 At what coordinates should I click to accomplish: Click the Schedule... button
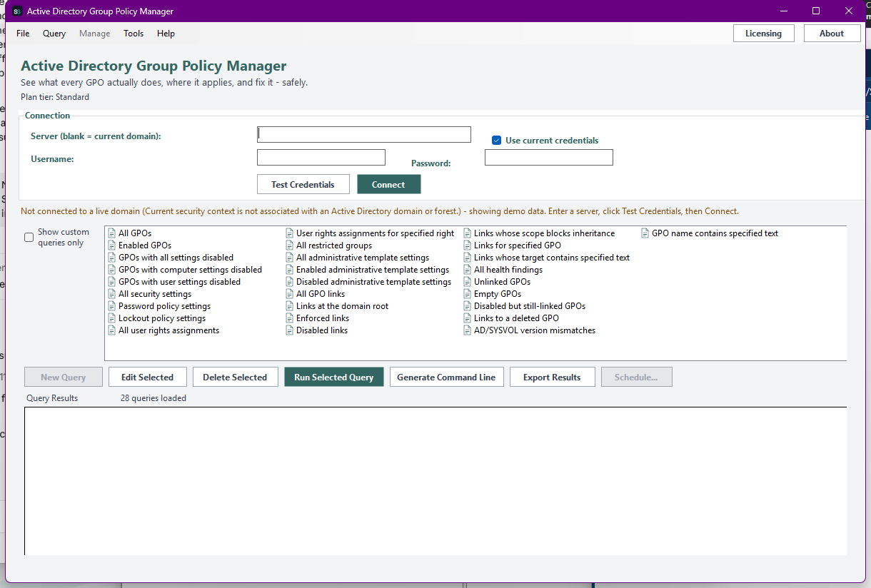pos(636,377)
